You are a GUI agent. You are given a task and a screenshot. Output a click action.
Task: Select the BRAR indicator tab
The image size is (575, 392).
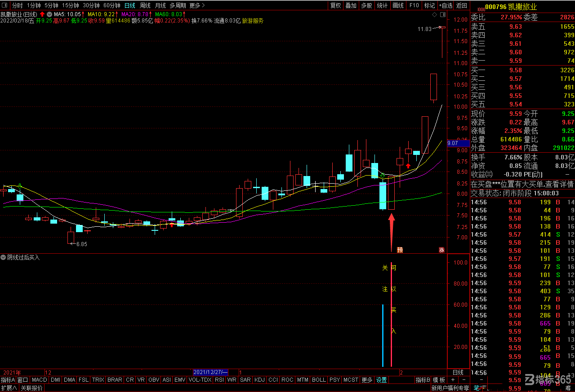115,380
